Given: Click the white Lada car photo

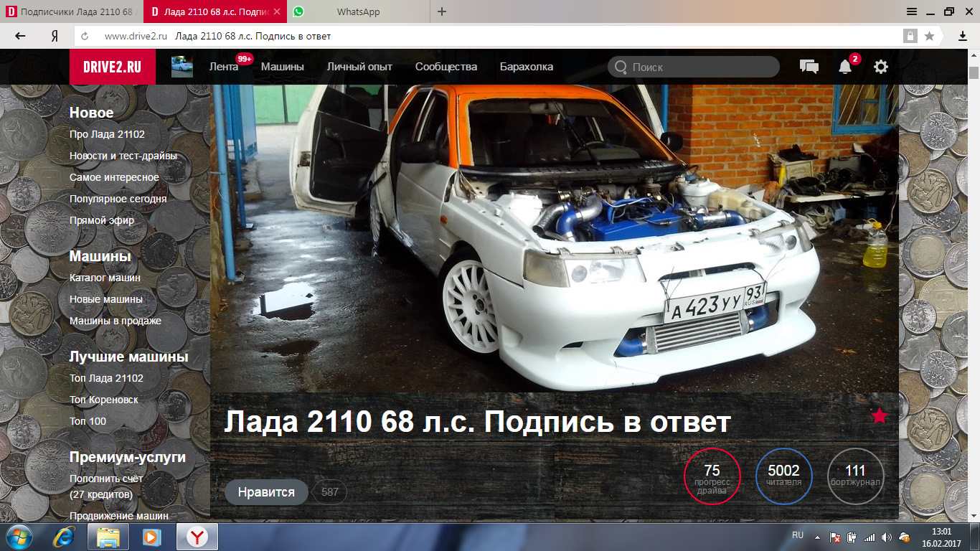Looking at the screenshot, I should (x=554, y=238).
